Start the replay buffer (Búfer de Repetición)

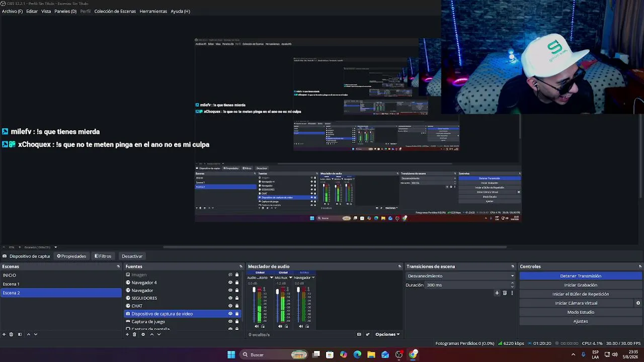point(581,294)
